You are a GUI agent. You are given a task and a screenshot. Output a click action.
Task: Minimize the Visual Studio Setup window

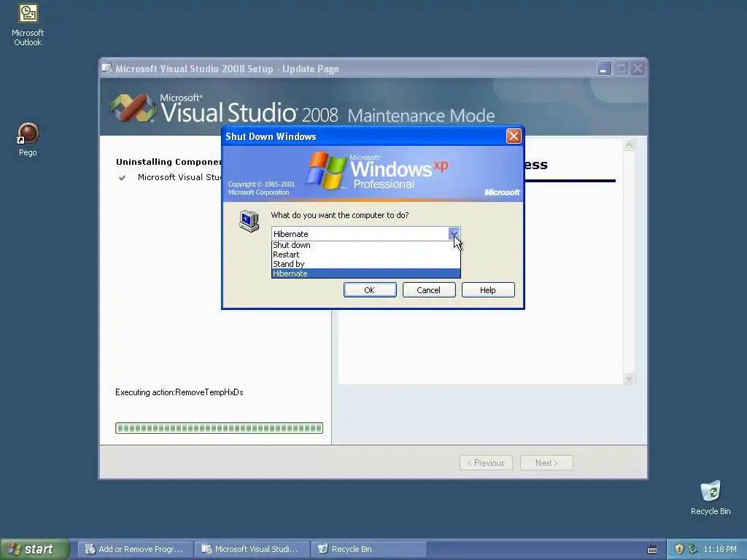(603, 69)
